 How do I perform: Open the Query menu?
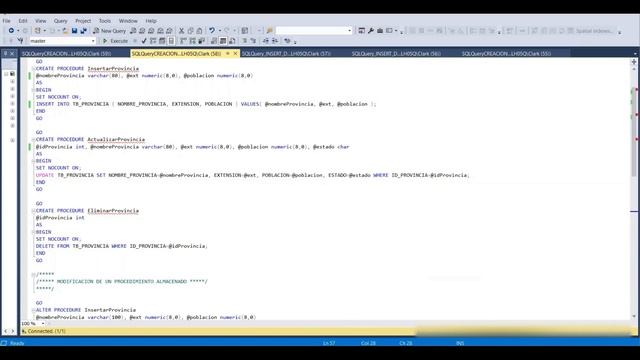coord(60,21)
